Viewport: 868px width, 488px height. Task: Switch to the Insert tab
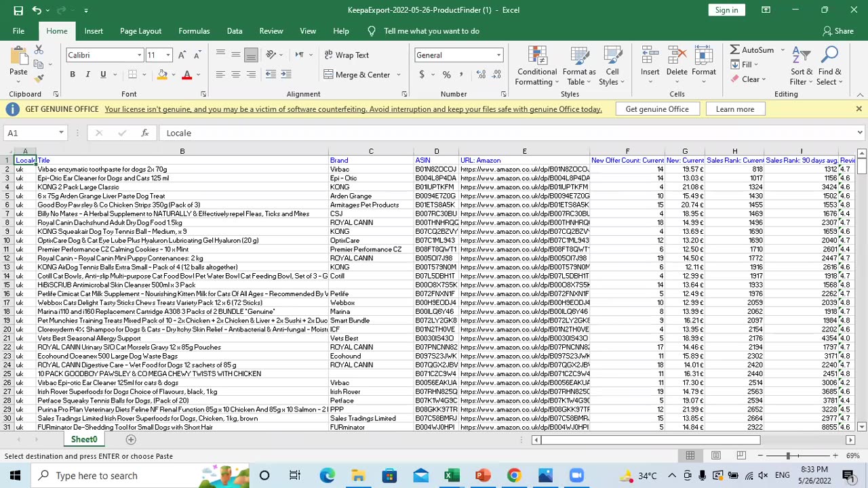(94, 31)
